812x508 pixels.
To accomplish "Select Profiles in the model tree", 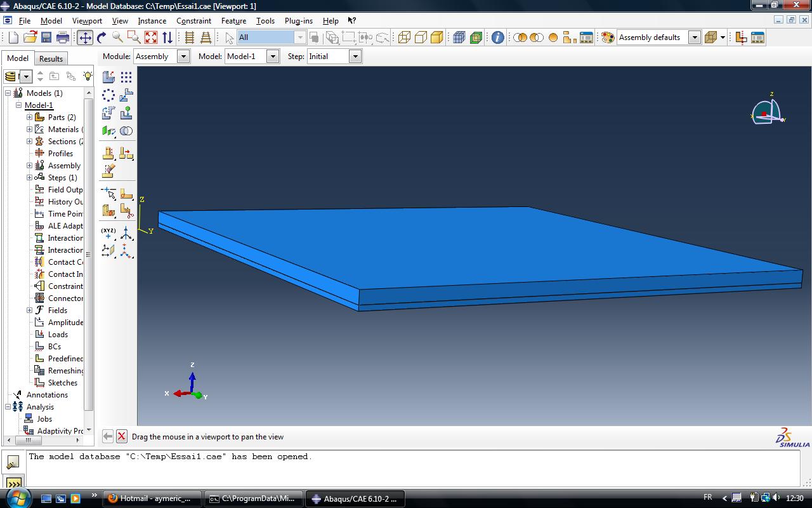I will tap(60, 154).
